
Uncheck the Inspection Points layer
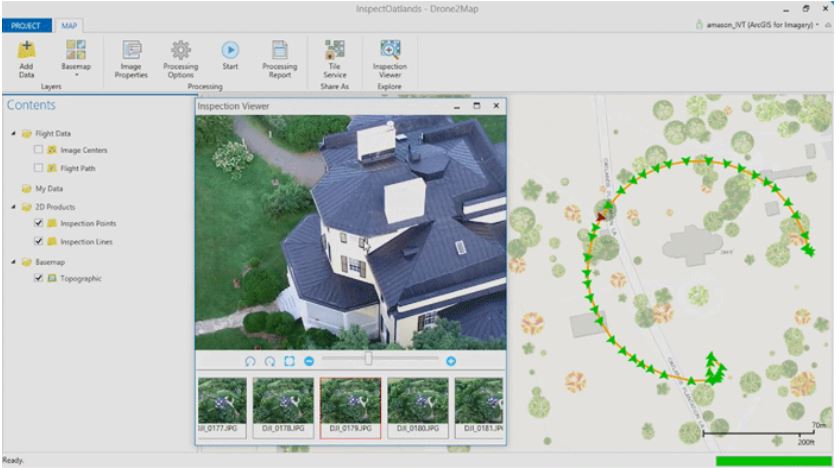(x=38, y=223)
